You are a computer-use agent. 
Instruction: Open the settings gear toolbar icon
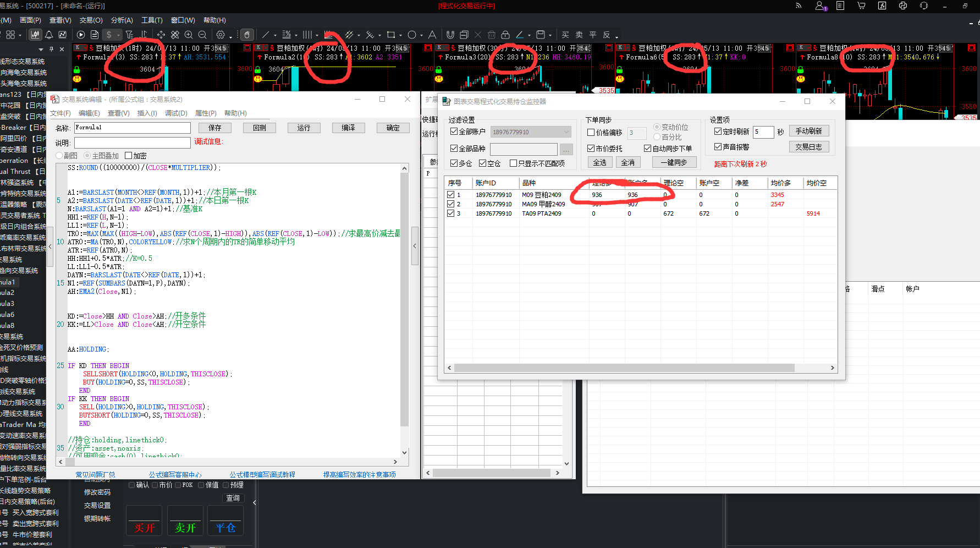click(221, 35)
